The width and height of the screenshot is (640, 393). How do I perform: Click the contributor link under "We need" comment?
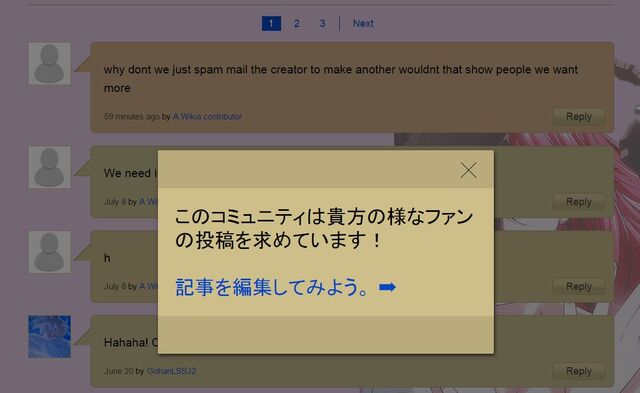[148, 202]
